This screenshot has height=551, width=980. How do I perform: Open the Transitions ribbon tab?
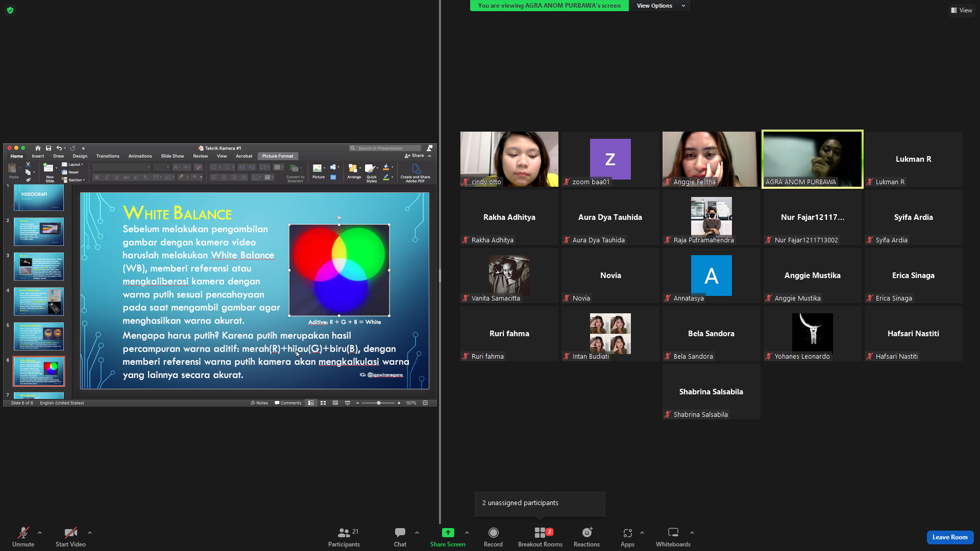(108, 156)
